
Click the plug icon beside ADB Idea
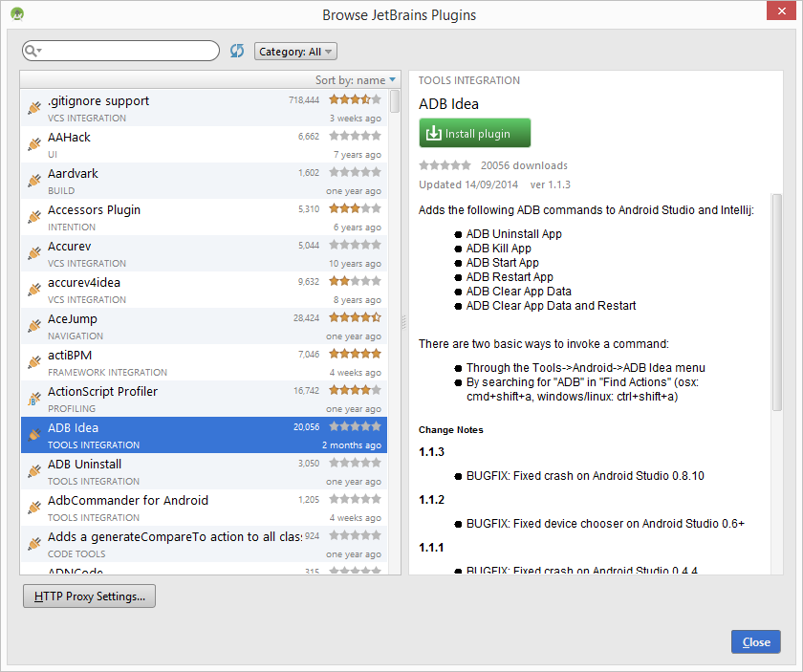coord(34,435)
